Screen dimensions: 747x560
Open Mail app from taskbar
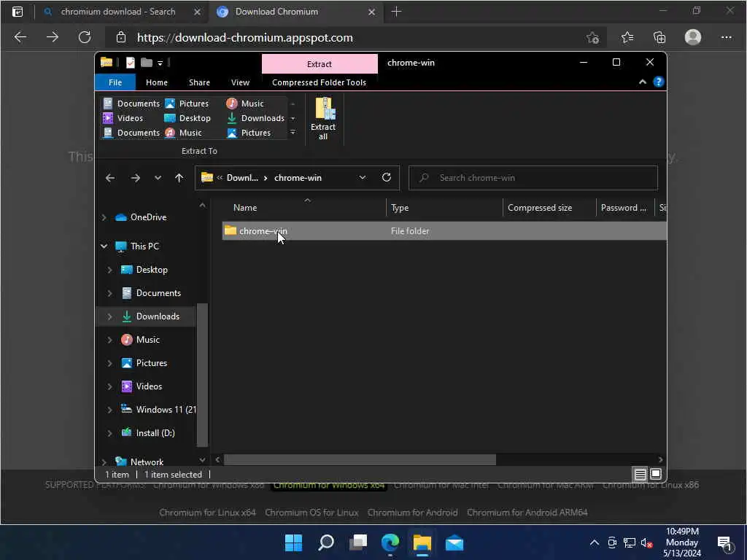pos(454,542)
